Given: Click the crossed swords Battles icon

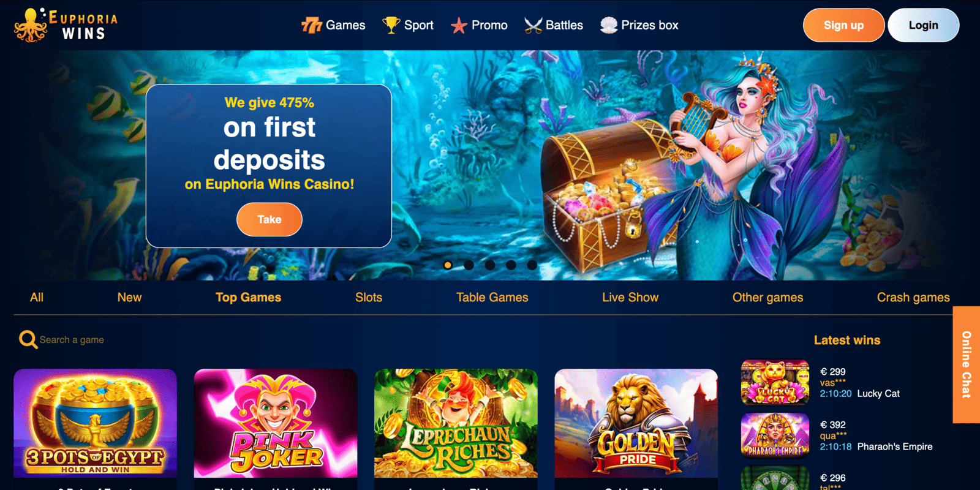Looking at the screenshot, I should coord(533,25).
